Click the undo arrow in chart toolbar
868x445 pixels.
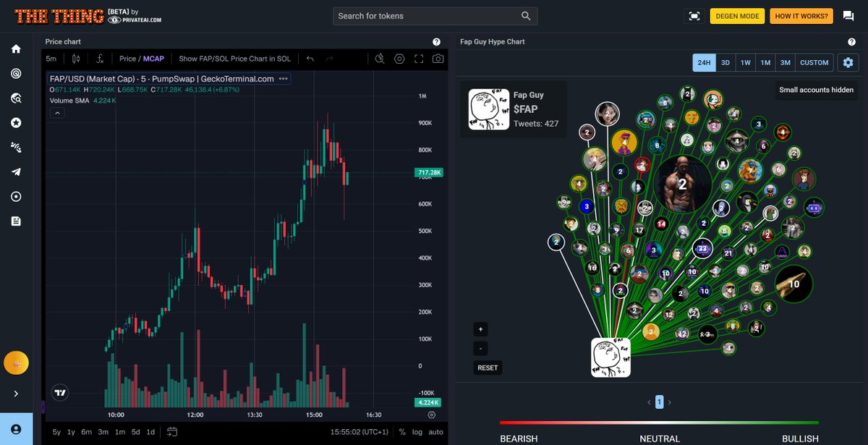point(310,59)
